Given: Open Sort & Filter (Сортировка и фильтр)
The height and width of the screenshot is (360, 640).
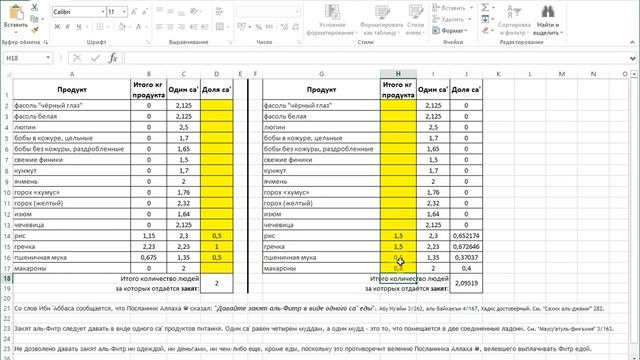Looking at the screenshot, I should click(514, 20).
